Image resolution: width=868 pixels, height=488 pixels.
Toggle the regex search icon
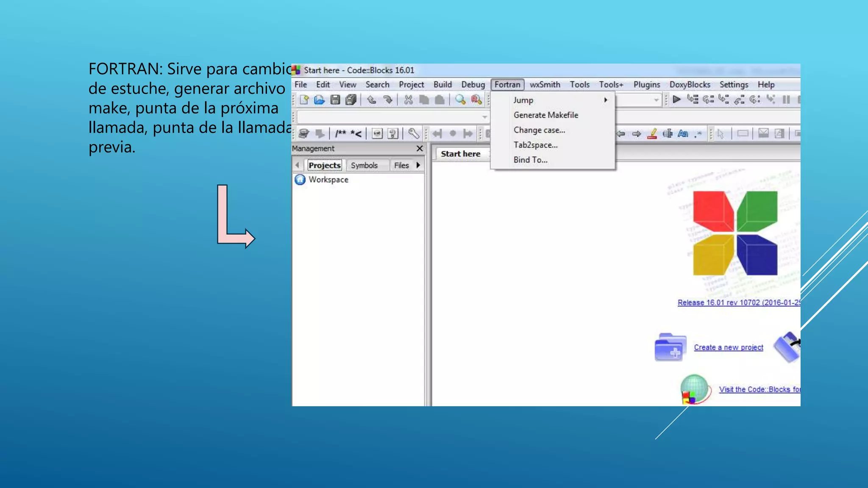[698, 134]
